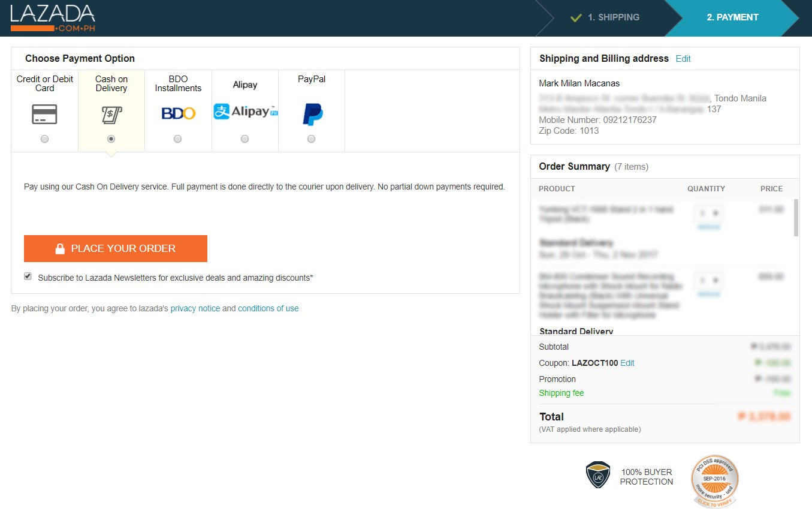This screenshot has width=812, height=517.
Task: Click the Choose Payment Option heading
Action: coord(80,59)
